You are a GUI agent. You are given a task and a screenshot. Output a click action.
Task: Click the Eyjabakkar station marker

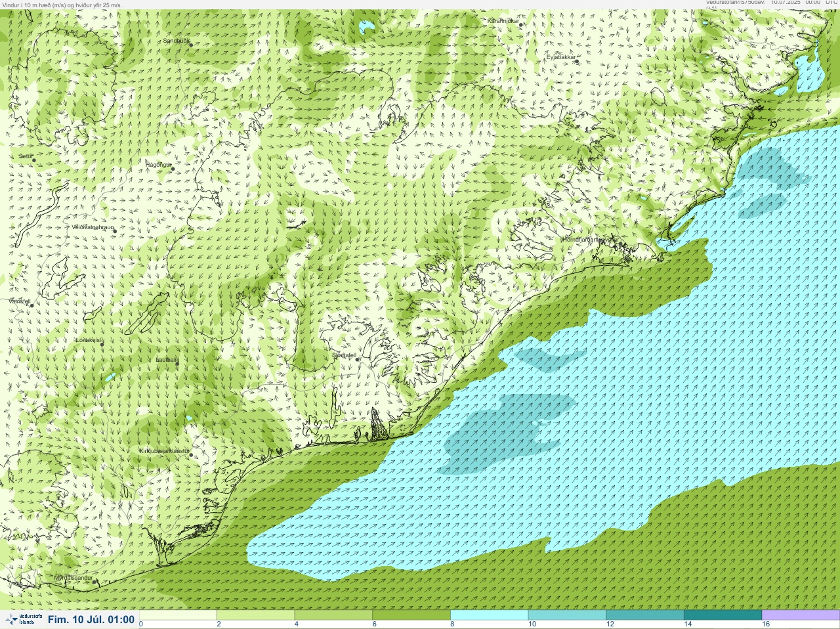[578, 60]
